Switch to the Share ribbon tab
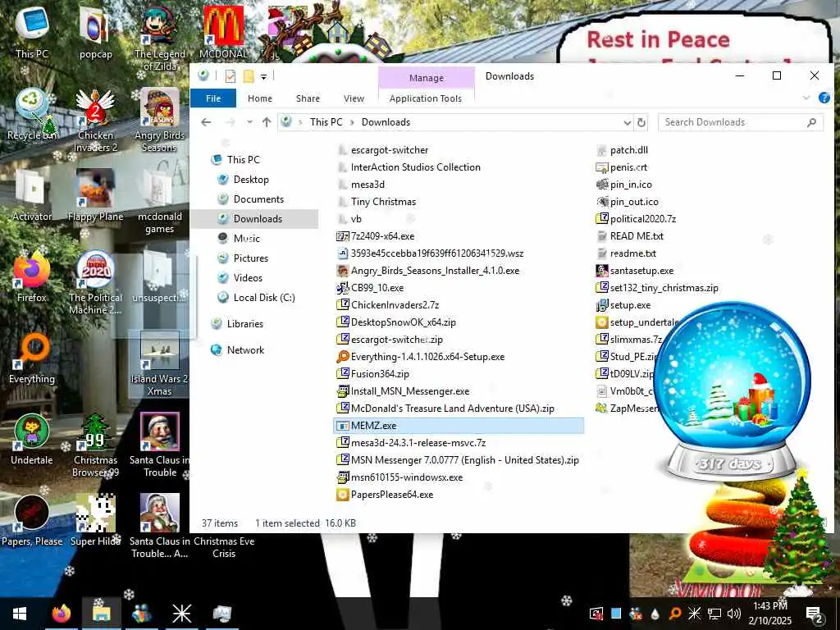Screen dimensions: 840x630 click(308, 98)
